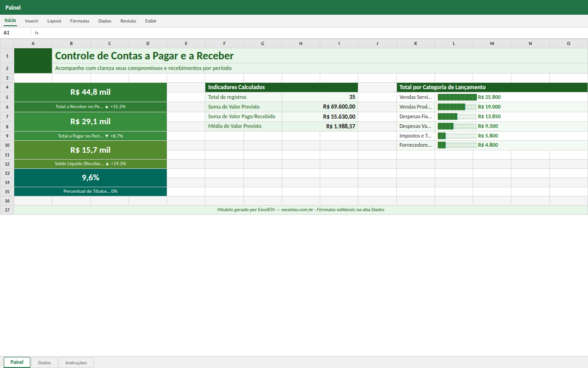588x368 pixels.
Task: Click the select-all corner of the grid
Action: tap(7, 44)
